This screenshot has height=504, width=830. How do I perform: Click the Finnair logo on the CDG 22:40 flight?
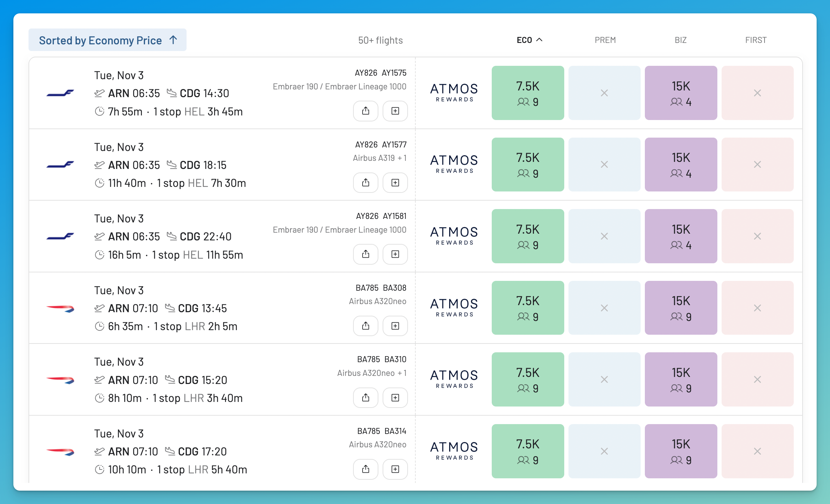pos(60,237)
